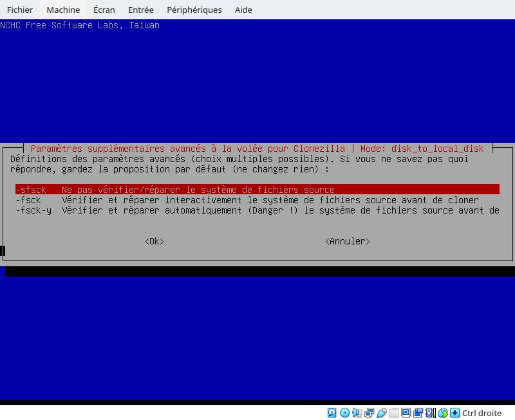Select the -sfsck option row
This screenshot has width=515, height=420.
[257, 189]
